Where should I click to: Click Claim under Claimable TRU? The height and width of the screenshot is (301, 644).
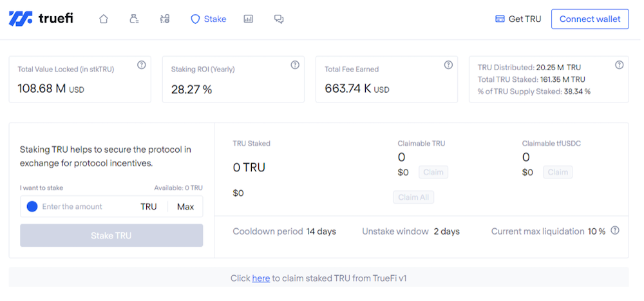coord(433,172)
